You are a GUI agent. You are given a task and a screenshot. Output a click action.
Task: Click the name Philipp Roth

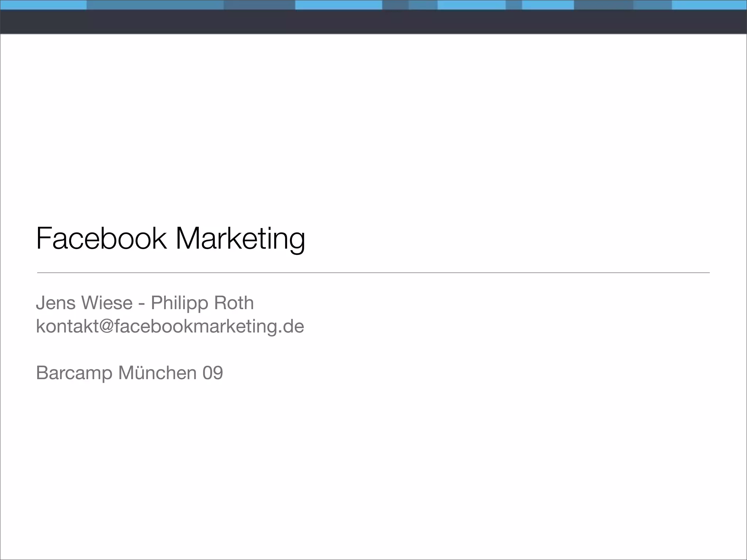click(x=202, y=303)
